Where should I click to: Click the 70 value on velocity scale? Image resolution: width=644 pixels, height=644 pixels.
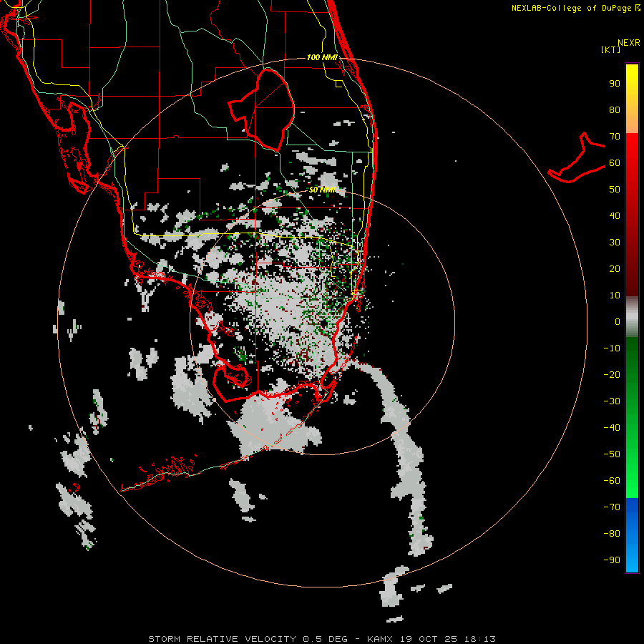pyautogui.click(x=615, y=137)
